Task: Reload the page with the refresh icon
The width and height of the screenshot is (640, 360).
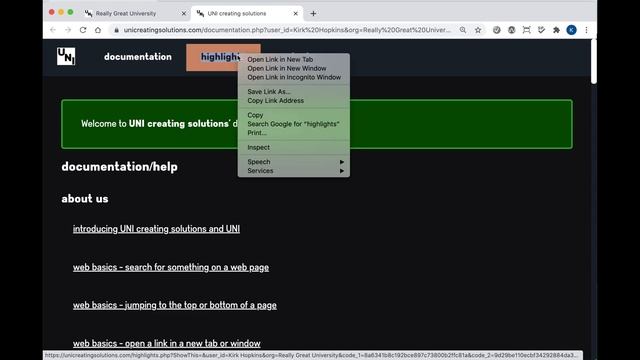Action: coord(83,30)
